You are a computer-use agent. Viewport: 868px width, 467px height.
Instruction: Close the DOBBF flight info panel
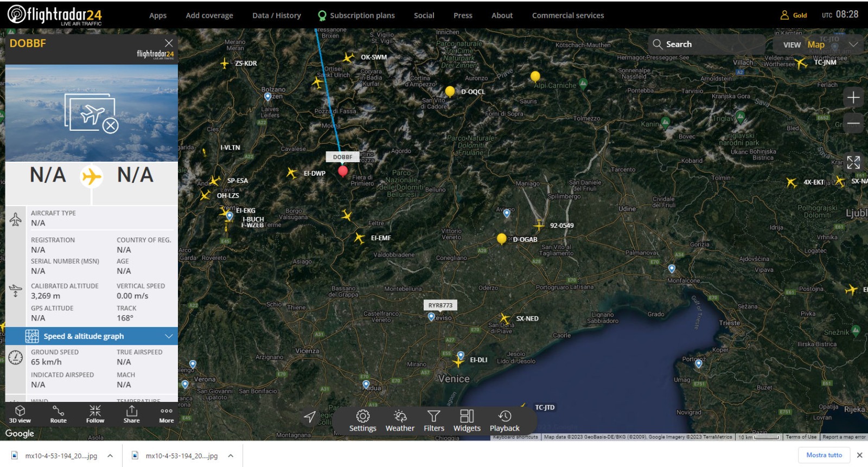[x=169, y=43]
